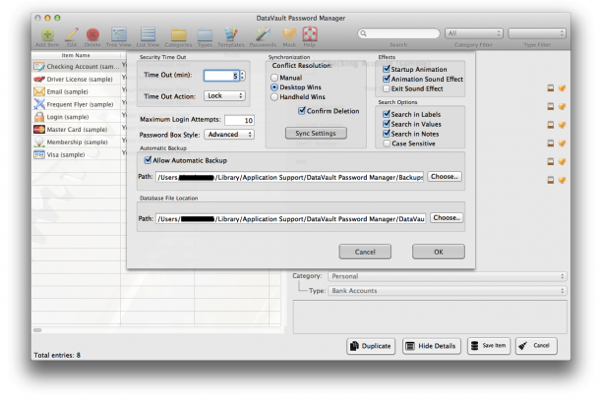Open the Help lifebuoy icon

[x=310, y=35]
